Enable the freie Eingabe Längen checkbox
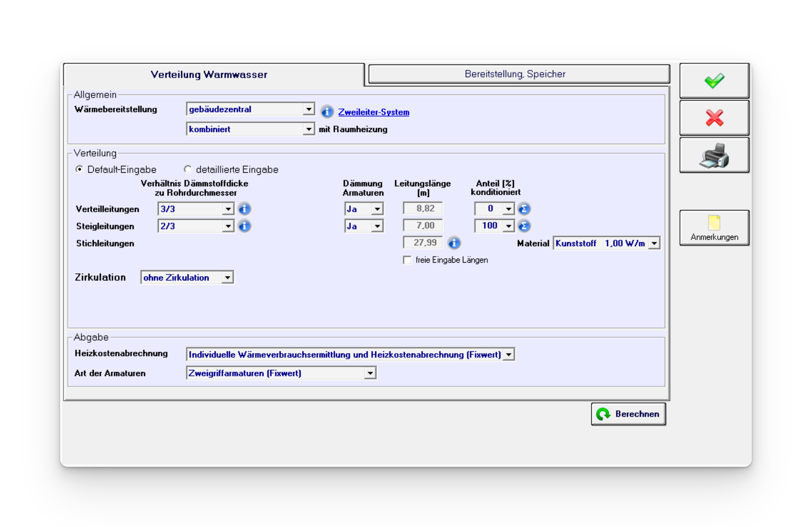This screenshot has height=527, width=812. point(407,260)
